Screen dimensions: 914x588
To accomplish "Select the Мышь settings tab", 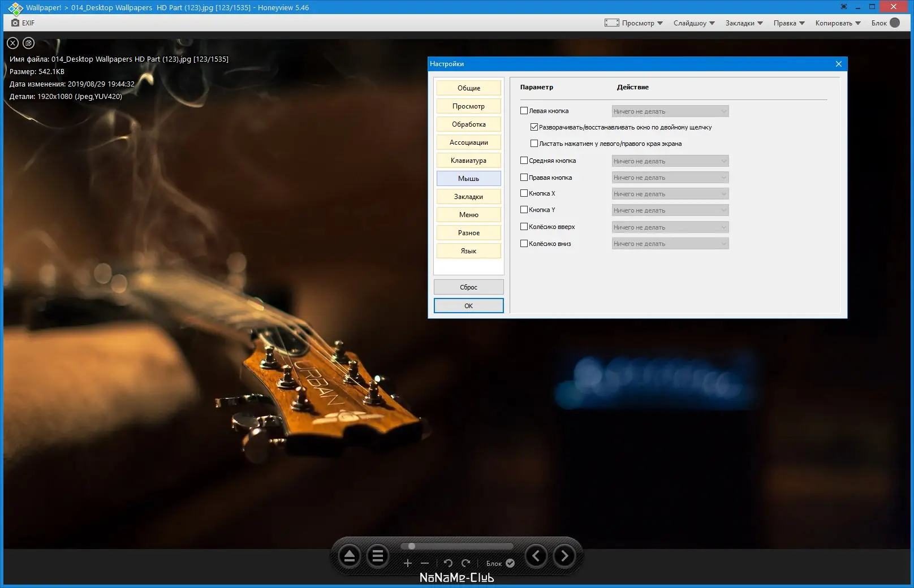I will [x=469, y=179].
